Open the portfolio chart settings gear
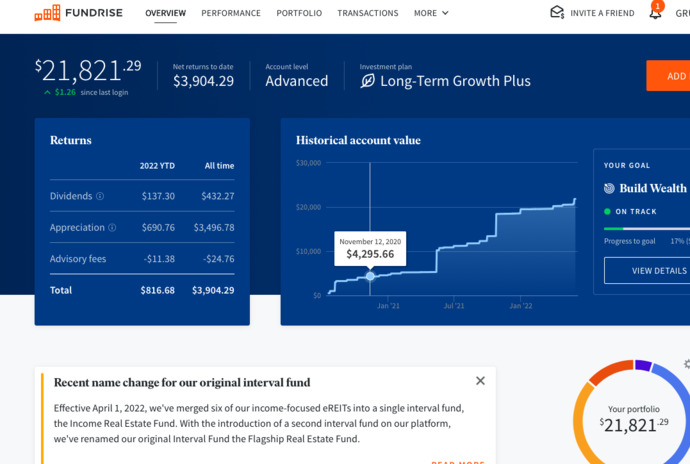This screenshot has width=690, height=464. pos(687,364)
